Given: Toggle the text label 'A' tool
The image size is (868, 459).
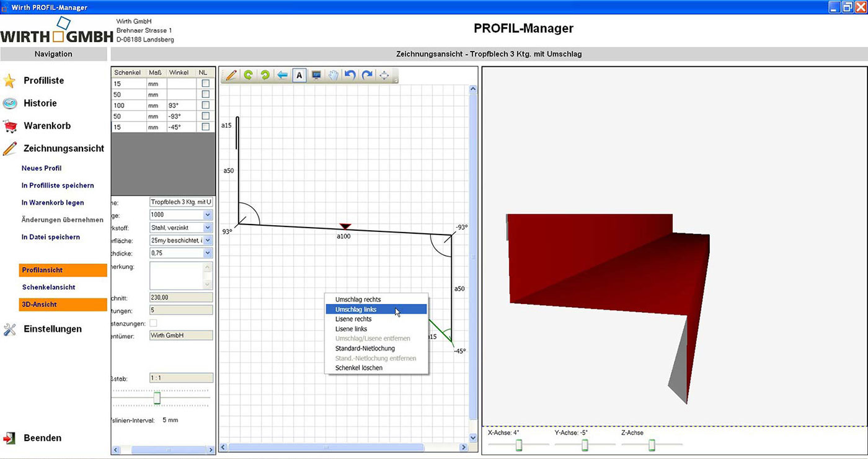Looking at the screenshot, I should click(299, 75).
